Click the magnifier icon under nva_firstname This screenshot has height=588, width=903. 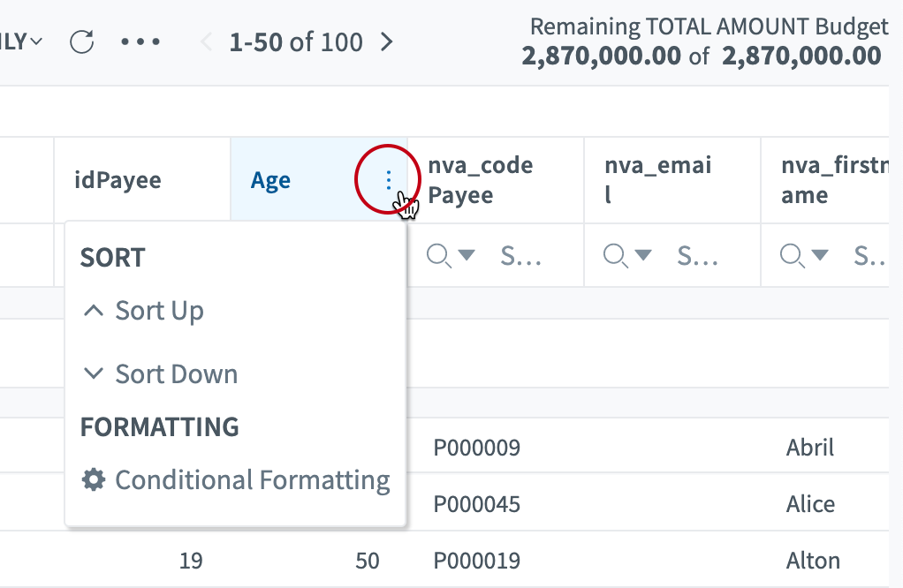(792, 255)
